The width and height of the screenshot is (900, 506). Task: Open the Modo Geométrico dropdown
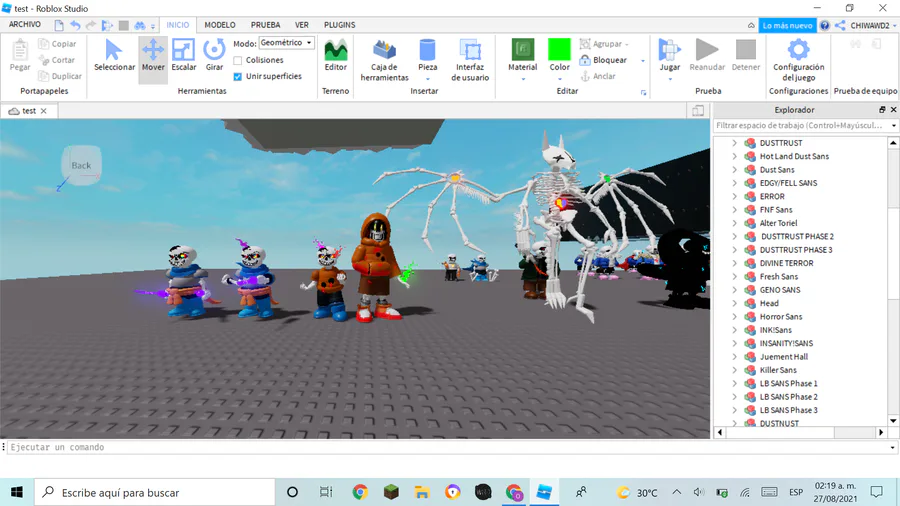tap(286, 43)
